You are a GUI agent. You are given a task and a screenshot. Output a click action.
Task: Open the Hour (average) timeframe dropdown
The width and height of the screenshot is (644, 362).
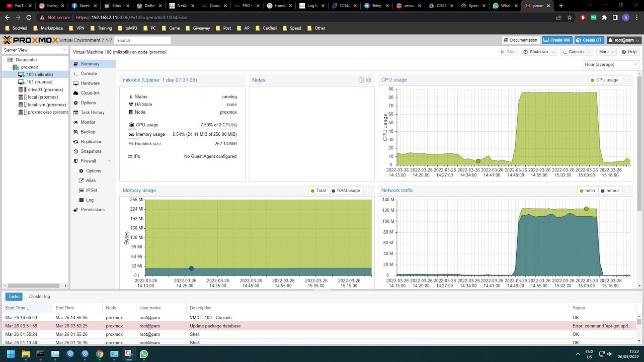pos(611,64)
